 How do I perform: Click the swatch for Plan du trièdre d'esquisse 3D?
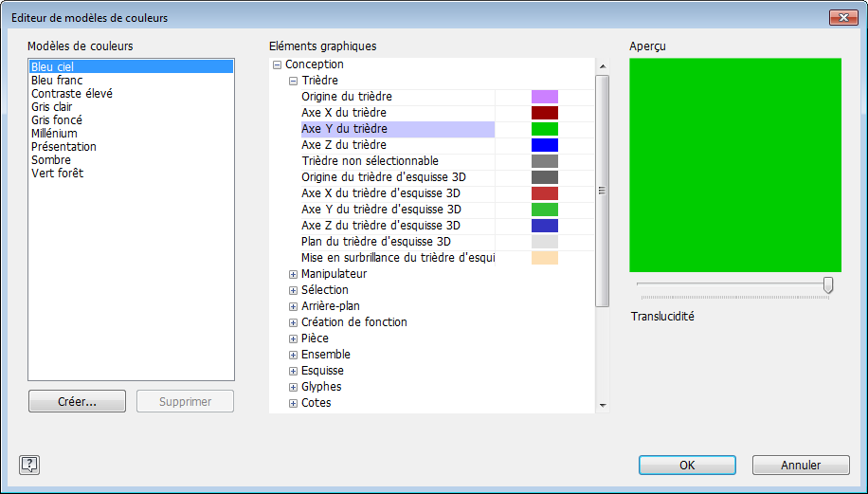[x=545, y=242]
